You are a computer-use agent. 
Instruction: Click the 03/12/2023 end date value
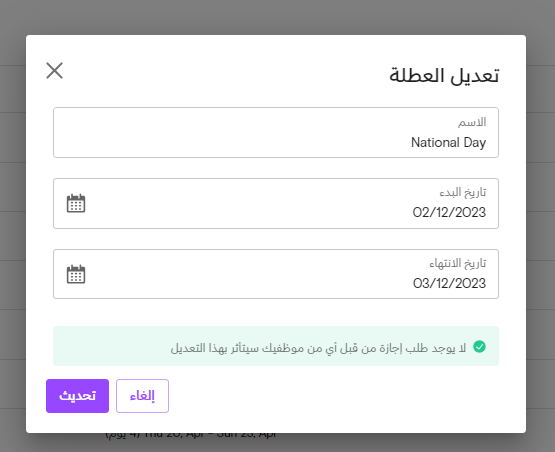[449, 283]
